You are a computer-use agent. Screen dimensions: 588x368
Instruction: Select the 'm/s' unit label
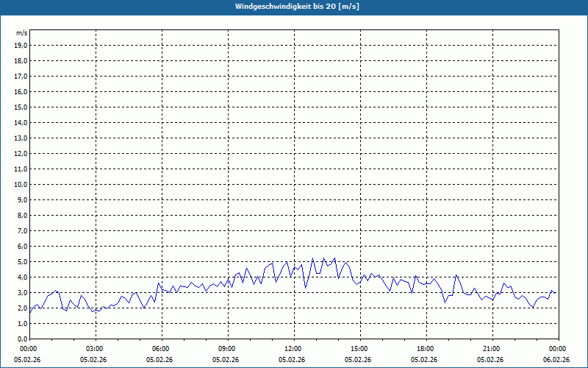tap(22, 33)
